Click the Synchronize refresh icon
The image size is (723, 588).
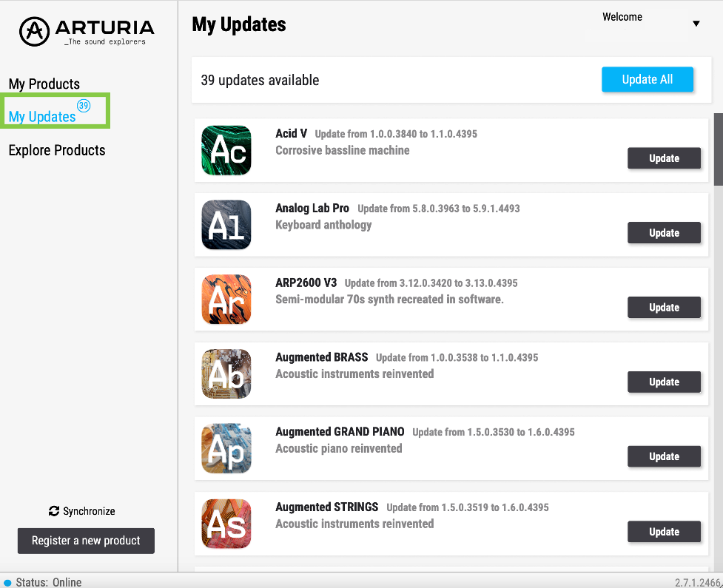point(54,511)
